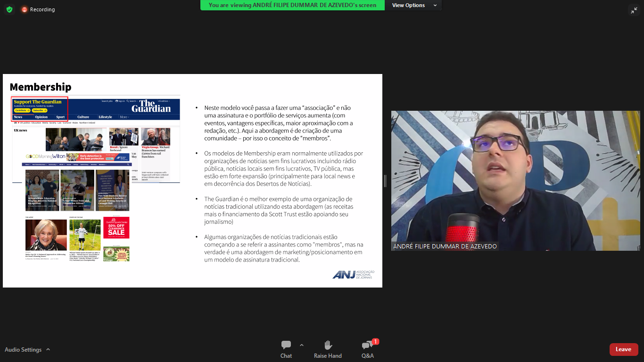Click the ANJ logo on the slide

[353, 274]
